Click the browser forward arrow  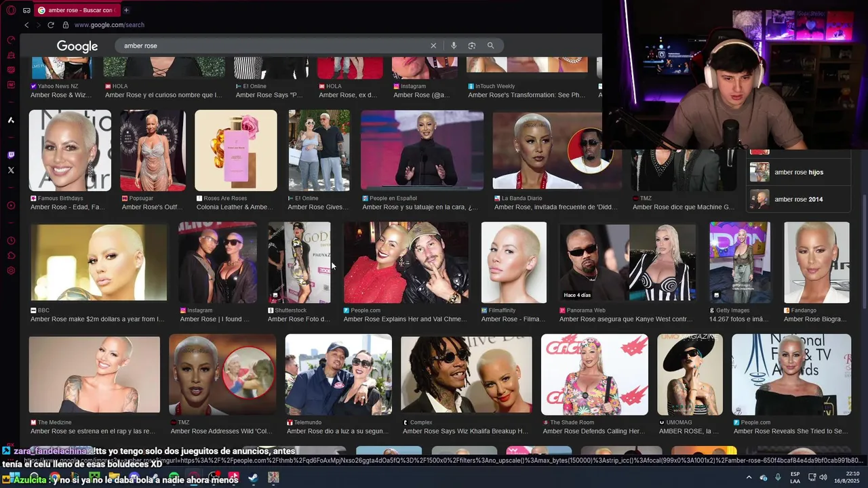coord(38,25)
